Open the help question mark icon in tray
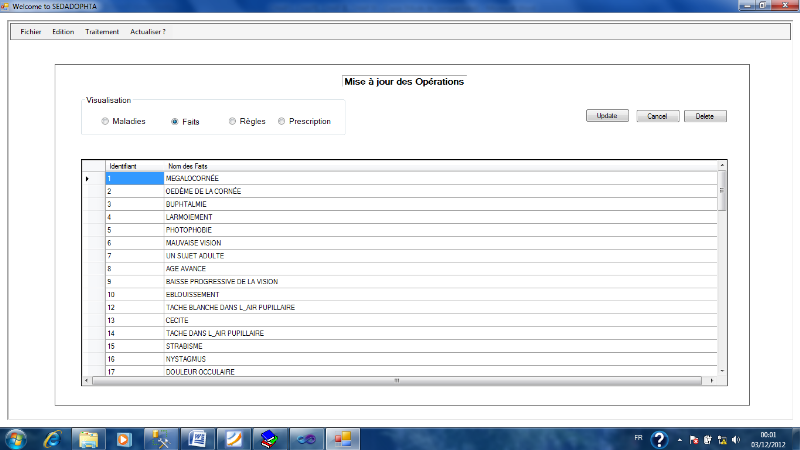 659,439
